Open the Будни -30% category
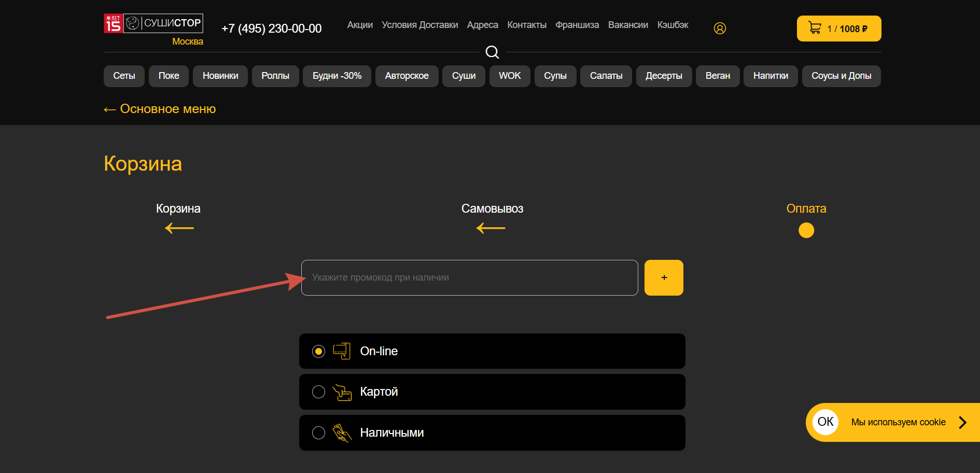Screen dimensions: 980x473 (337, 76)
